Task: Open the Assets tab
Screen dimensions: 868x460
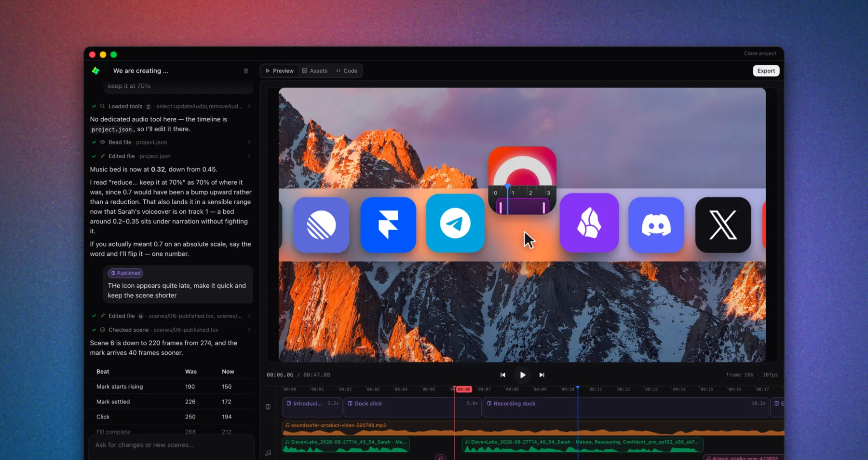Action: point(315,71)
